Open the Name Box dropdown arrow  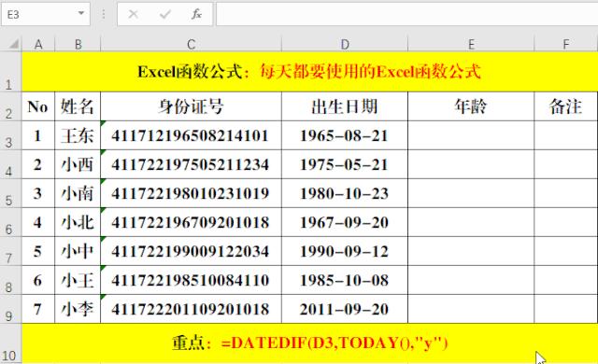click(81, 14)
